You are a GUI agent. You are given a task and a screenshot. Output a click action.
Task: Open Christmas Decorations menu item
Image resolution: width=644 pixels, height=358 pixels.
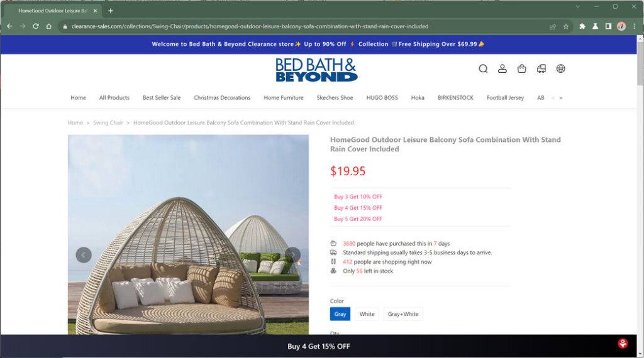[x=222, y=97]
